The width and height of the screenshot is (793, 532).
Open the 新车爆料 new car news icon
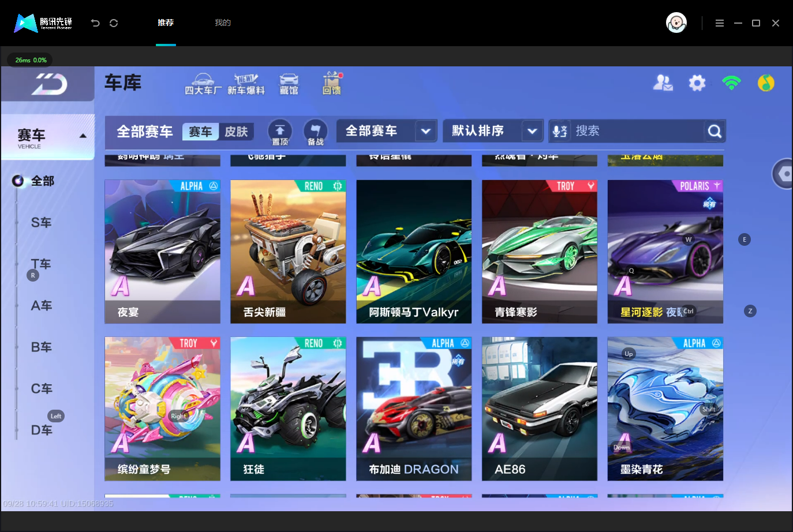tap(246, 84)
